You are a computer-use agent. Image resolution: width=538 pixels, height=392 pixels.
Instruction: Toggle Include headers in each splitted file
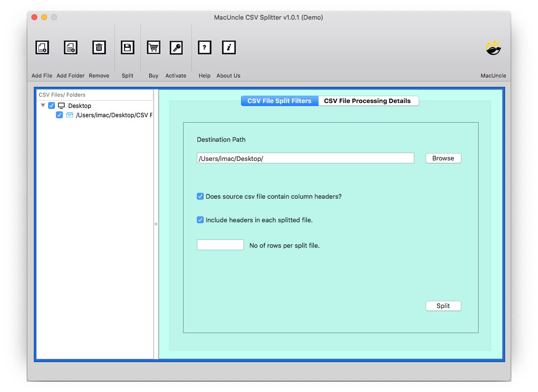(200, 220)
